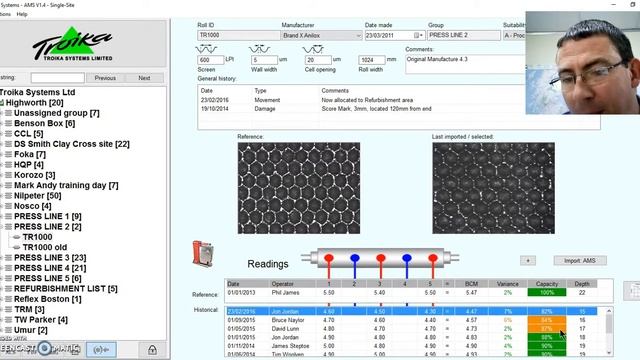Select the PRESS LINE 5 [6] group
This screenshot has height=360, width=640.
pos(48,278)
